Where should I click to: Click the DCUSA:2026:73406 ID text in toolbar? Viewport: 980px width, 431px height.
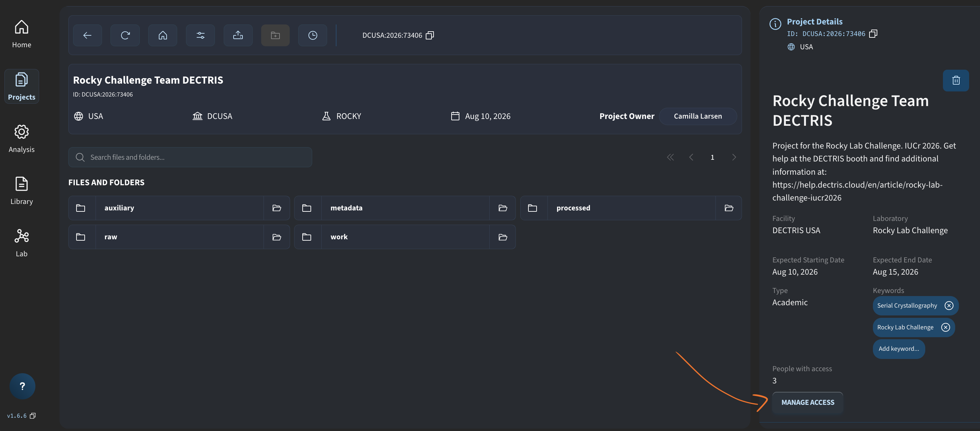click(392, 35)
